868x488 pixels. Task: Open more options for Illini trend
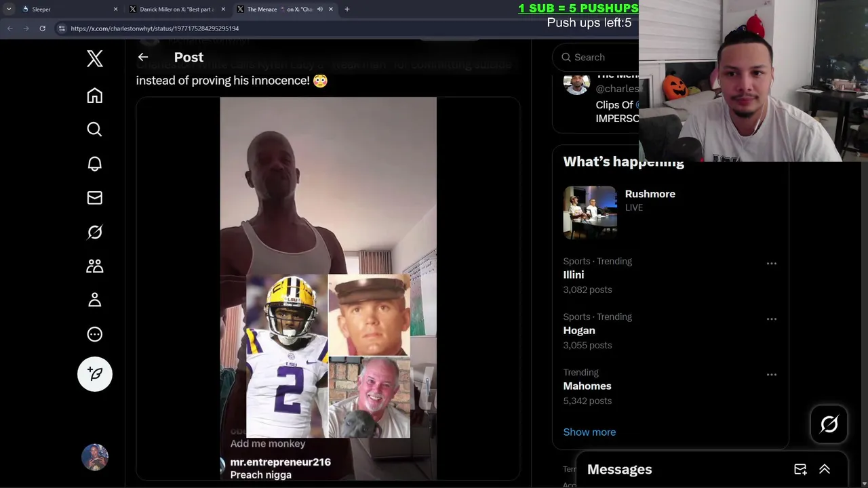(x=772, y=264)
